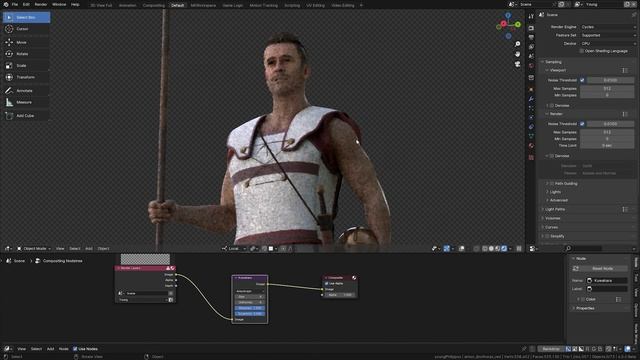Open the View Layer properties tab icon
The width and height of the screenshot is (640, 360).
point(531,47)
